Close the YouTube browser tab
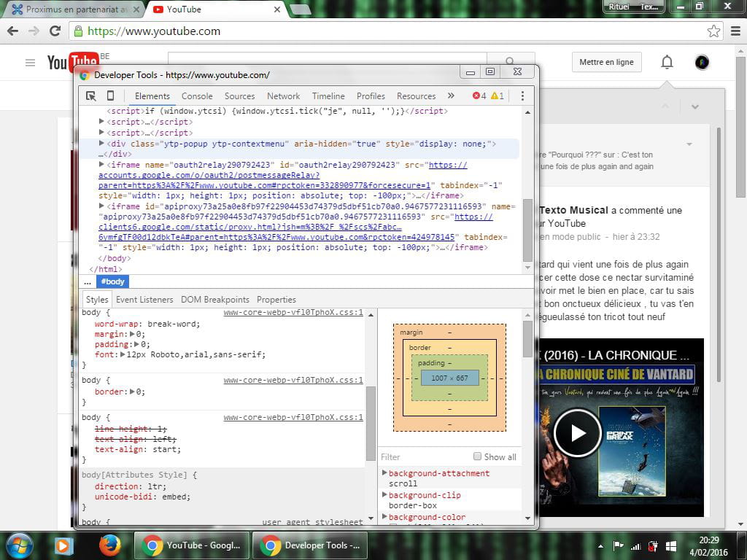The height and width of the screenshot is (560, 747). coord(276,9)
